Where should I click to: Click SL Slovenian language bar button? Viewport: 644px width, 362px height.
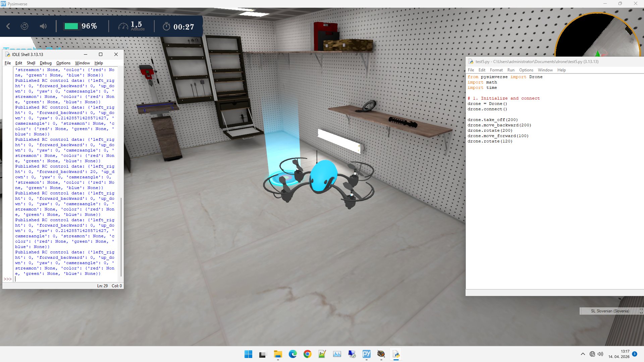(610, 311)
